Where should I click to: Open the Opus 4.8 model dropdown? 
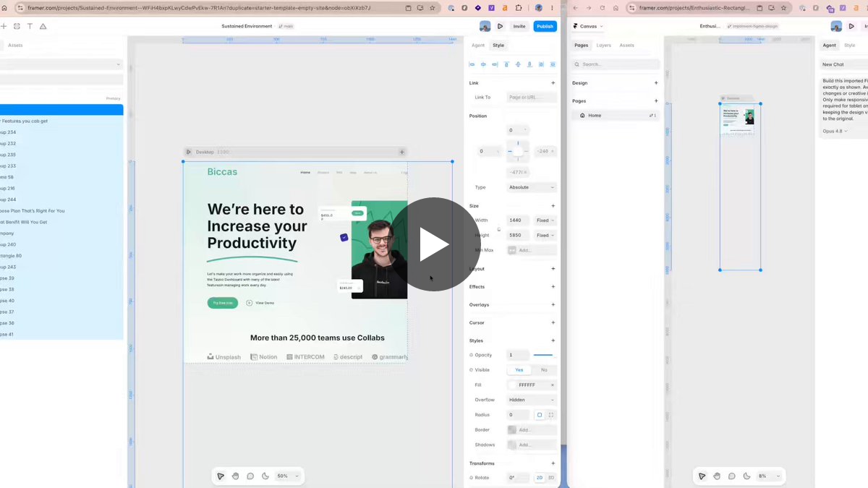835,132
